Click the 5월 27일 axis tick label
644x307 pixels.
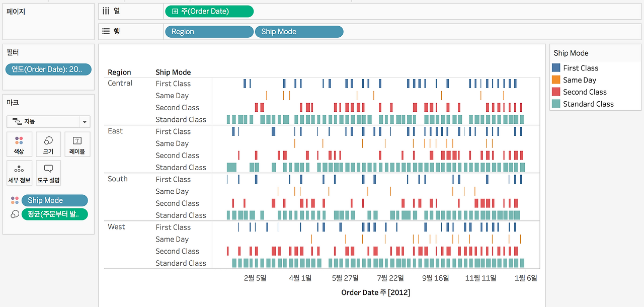[x=345, y=278]
